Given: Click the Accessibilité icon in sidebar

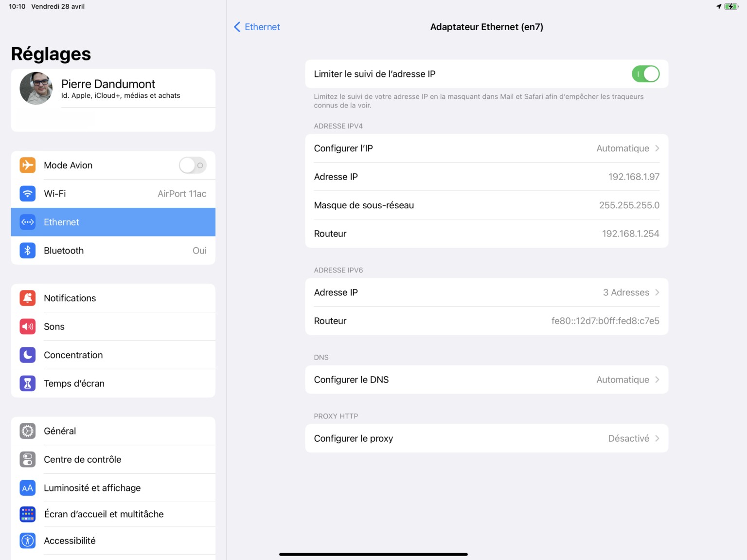Looking at the screenshot, I should pos(28,541).
